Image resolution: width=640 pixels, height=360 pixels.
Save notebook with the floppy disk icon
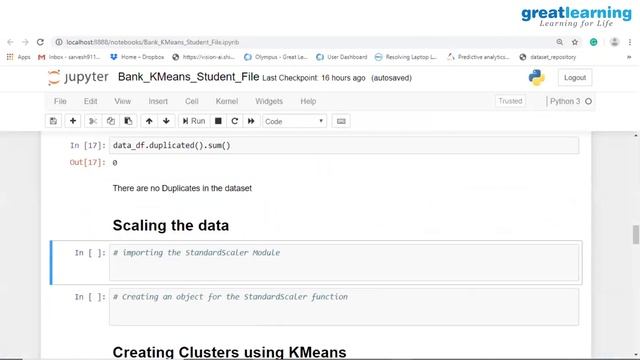coord(53,121)
